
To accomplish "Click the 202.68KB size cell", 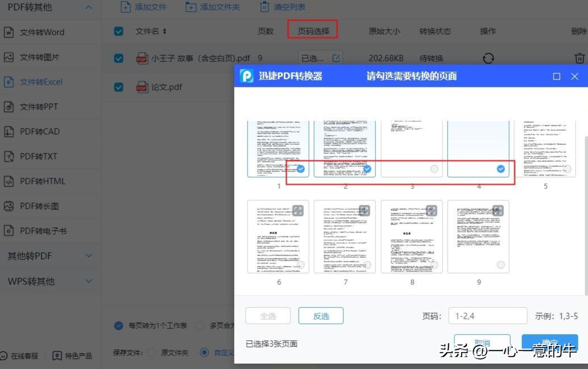I will 386,58.
